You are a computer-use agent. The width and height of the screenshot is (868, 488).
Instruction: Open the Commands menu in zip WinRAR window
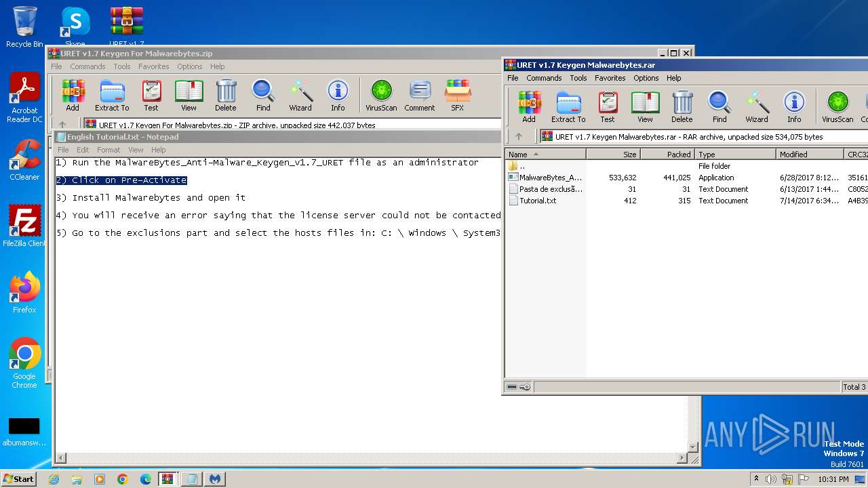pos(87,66)
